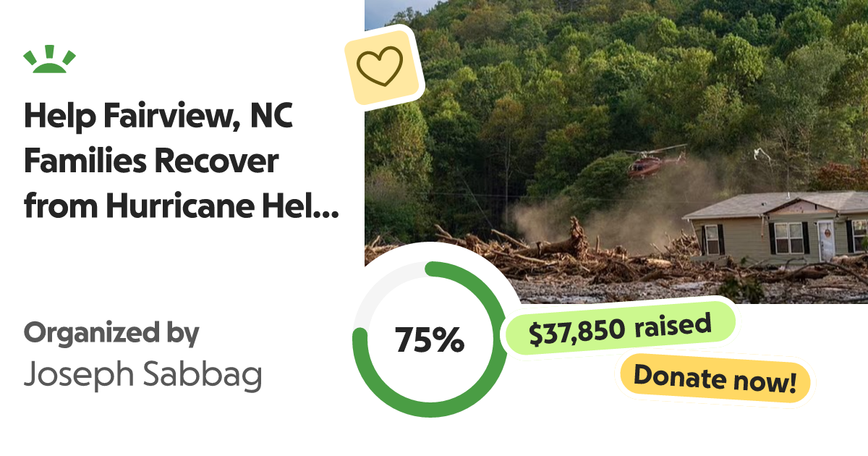
Task: Click the 75% text inside progress ring
Action: (x=430, y=339)
